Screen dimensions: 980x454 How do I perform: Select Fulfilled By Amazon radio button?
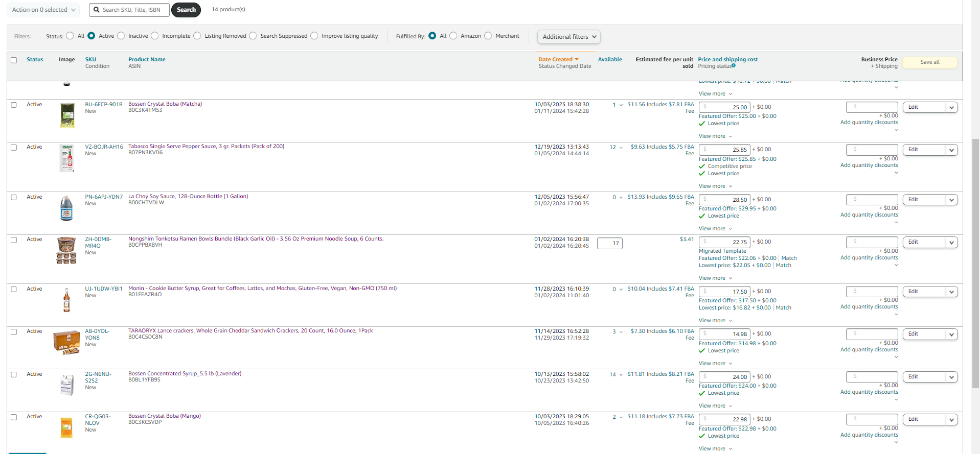pyautogui.click(x=453, y=36)
